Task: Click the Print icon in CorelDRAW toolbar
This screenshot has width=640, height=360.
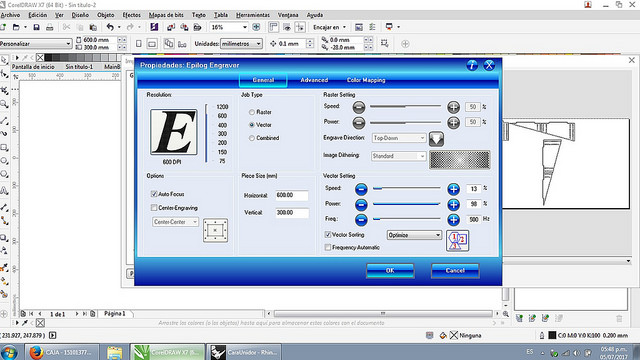Action: click(x=49, y=27)
